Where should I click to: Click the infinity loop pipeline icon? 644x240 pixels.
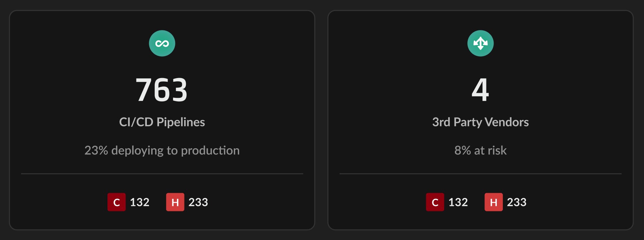click(162, 43)
